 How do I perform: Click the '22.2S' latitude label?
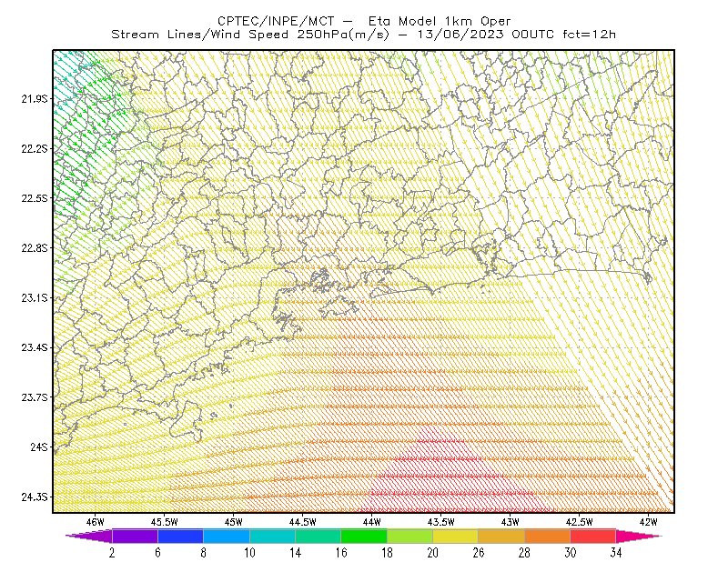point(35,148)
